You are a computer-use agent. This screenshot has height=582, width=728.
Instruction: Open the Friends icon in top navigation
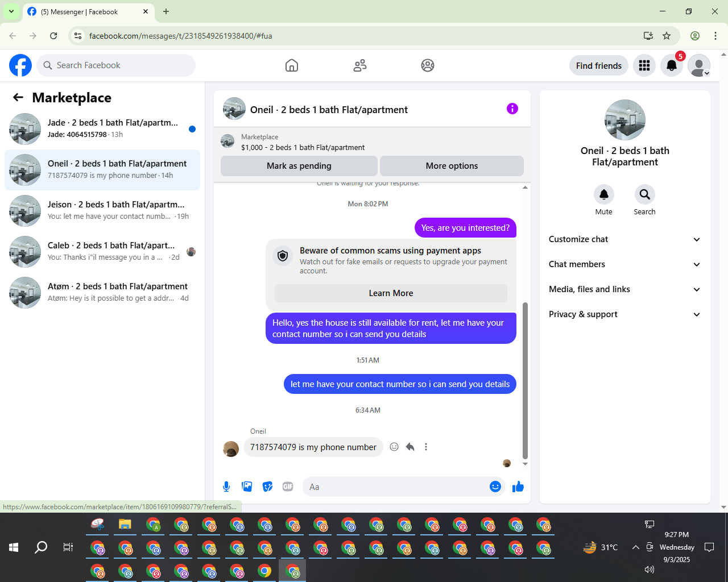360,65
